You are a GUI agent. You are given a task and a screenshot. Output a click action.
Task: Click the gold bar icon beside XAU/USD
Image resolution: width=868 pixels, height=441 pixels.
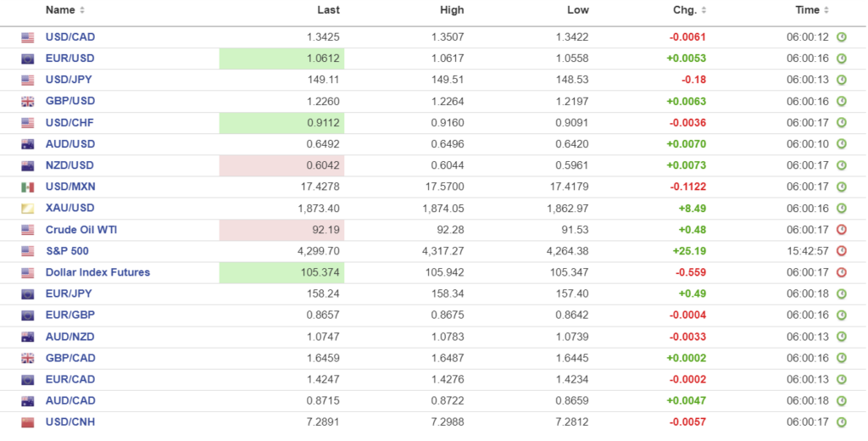[x=28, y=209]
